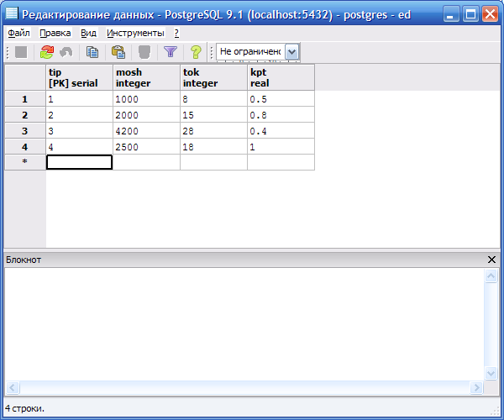The width and height of the screenshot is (504, 420).
Task: Select row header 1
Action: (x=25, y=98)
